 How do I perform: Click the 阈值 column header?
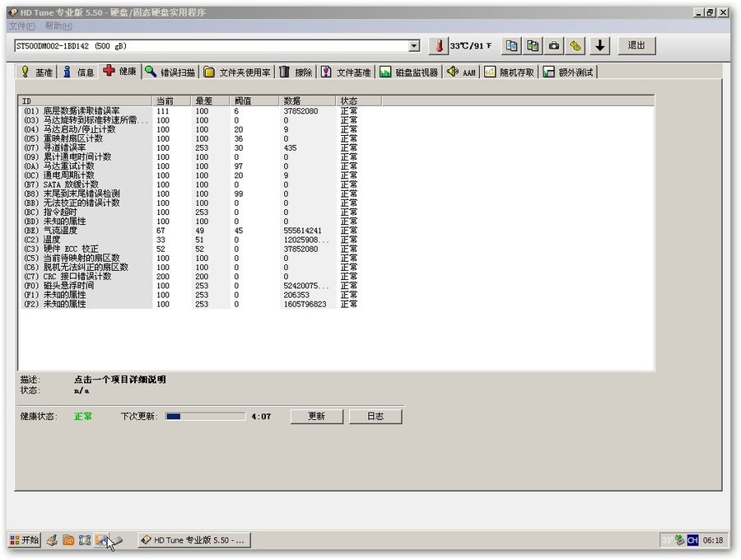[254, 100]
